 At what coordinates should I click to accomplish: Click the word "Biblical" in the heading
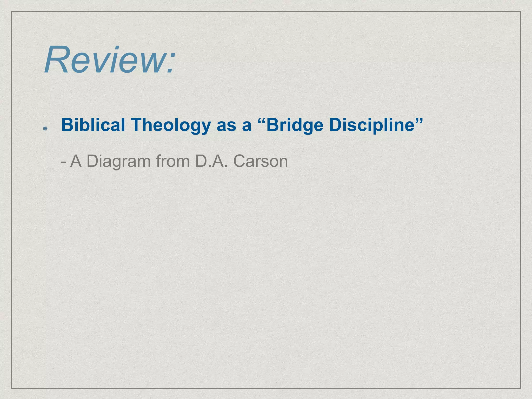93,125
